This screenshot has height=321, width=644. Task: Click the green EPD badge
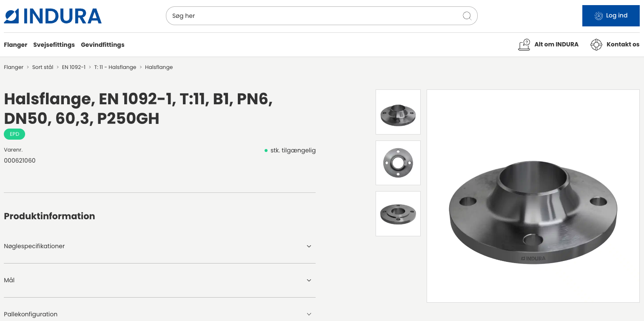click(x=14, y=134)
